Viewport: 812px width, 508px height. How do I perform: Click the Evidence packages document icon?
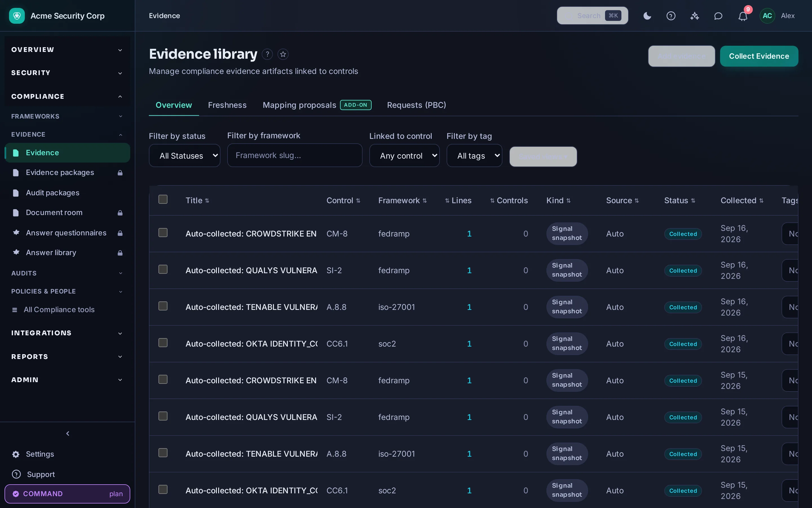(16, 173)
